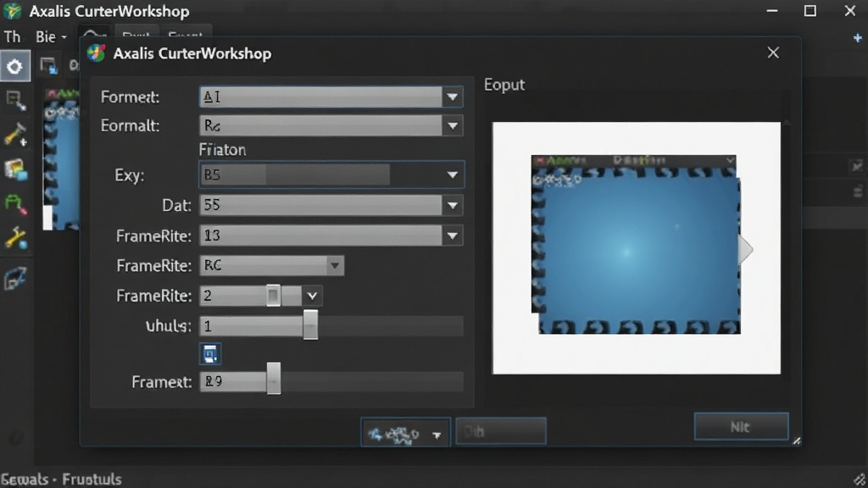Pick the yellow brush tool with plus
Image resolution: width=868 pixels, height=488 pixels.
coord(15,135)
